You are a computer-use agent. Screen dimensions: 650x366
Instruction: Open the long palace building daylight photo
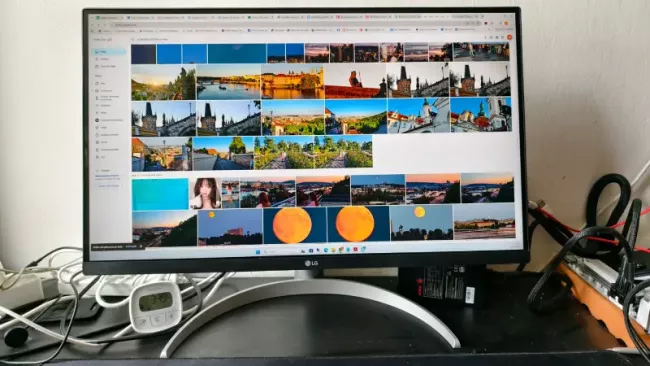coord(485,221)
